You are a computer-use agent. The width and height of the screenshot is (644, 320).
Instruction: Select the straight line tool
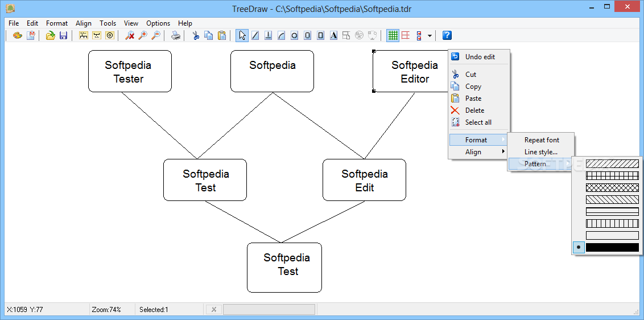[255, 35]
